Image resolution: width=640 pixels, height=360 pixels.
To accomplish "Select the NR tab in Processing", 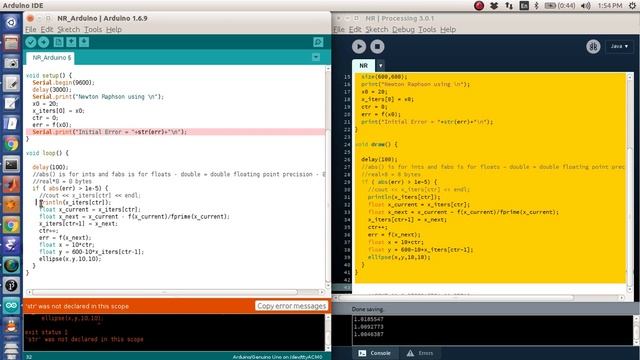I will point(364,66).
